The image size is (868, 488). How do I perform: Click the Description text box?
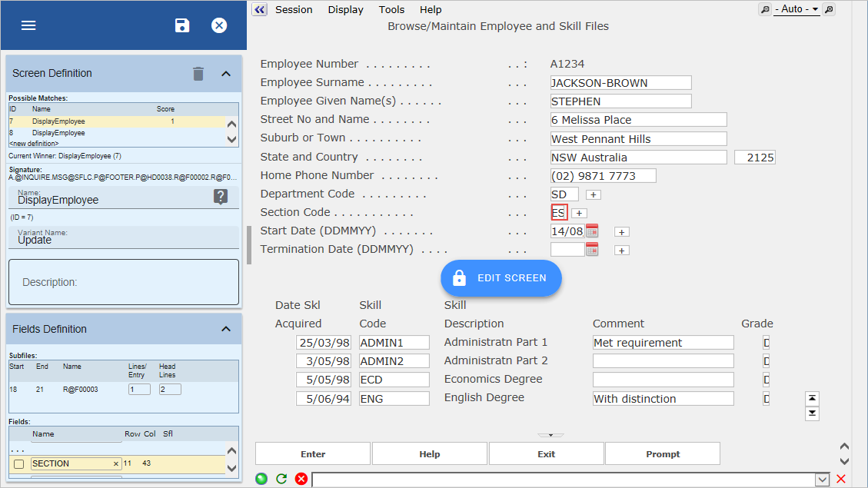[124, 282]
